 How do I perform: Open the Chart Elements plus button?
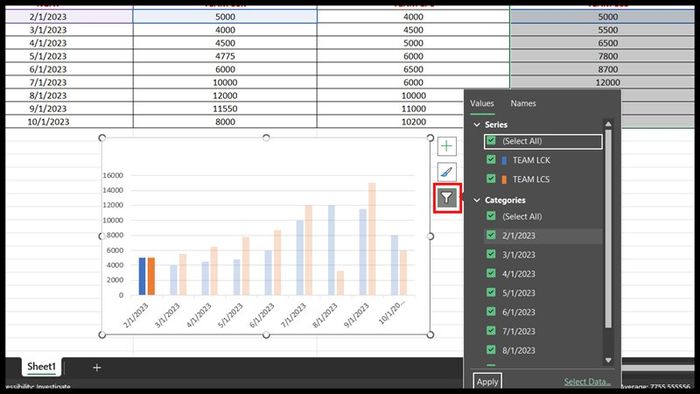pyautogui.click(x=446, y=146)
